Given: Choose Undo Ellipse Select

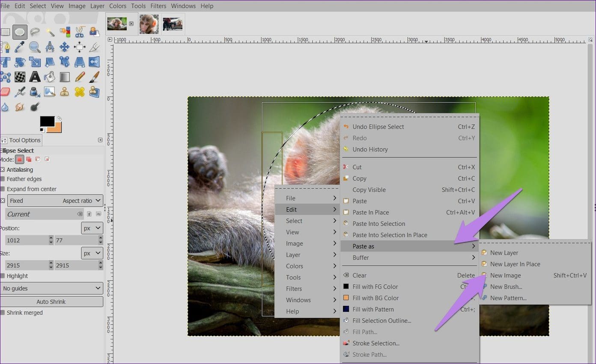Looking at the screenshot, I should (x=409, y=127).
